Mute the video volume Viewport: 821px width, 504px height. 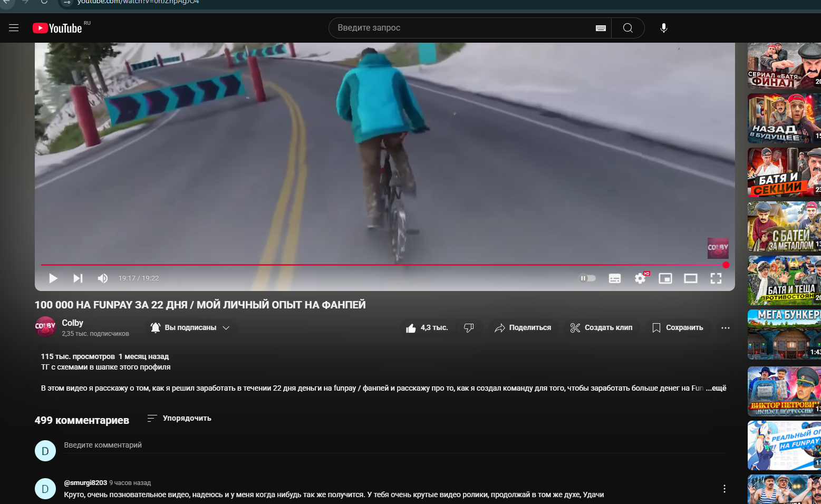point(103,278)
